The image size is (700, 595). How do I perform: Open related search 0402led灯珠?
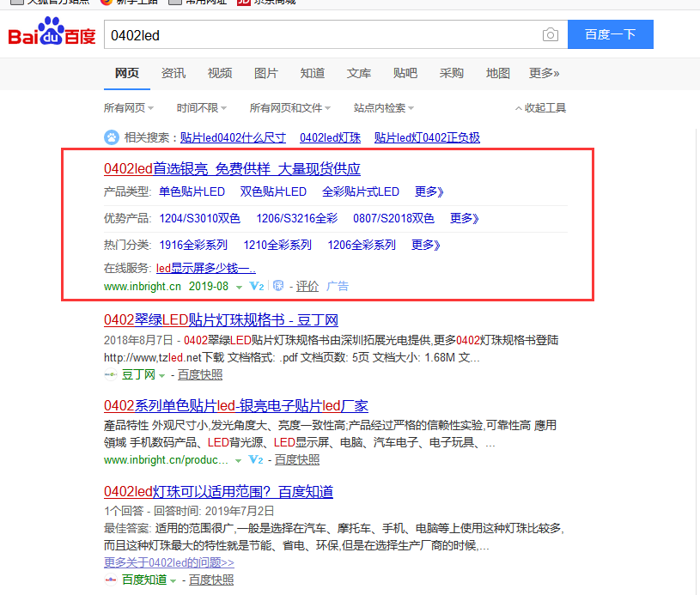pos(330,137)
